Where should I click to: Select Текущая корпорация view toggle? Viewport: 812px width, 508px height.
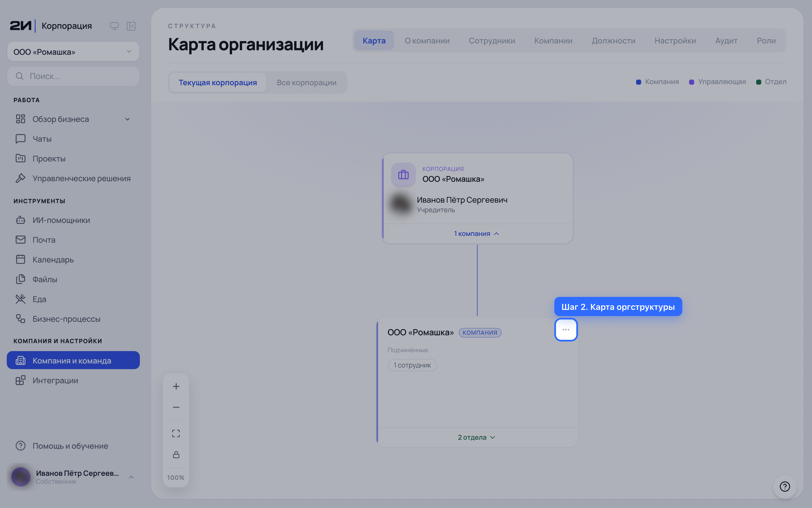[218, 82]
